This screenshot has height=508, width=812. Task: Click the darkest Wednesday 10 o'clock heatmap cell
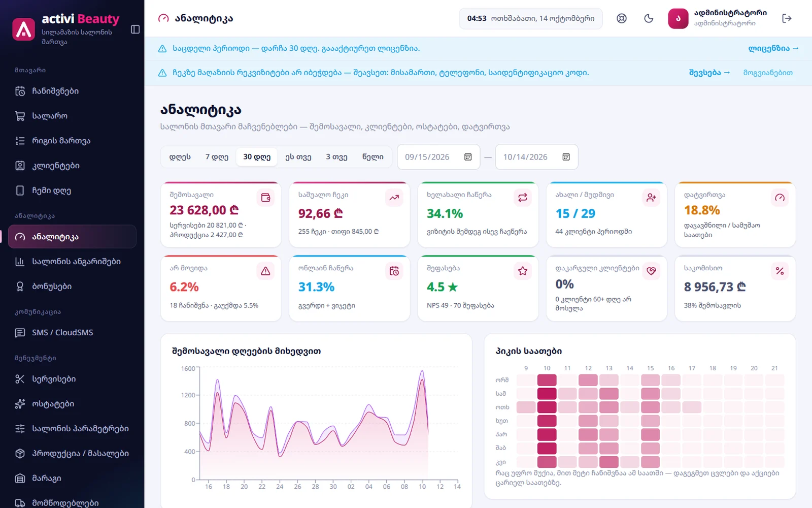pyautogui.click(x=547, y=407)
